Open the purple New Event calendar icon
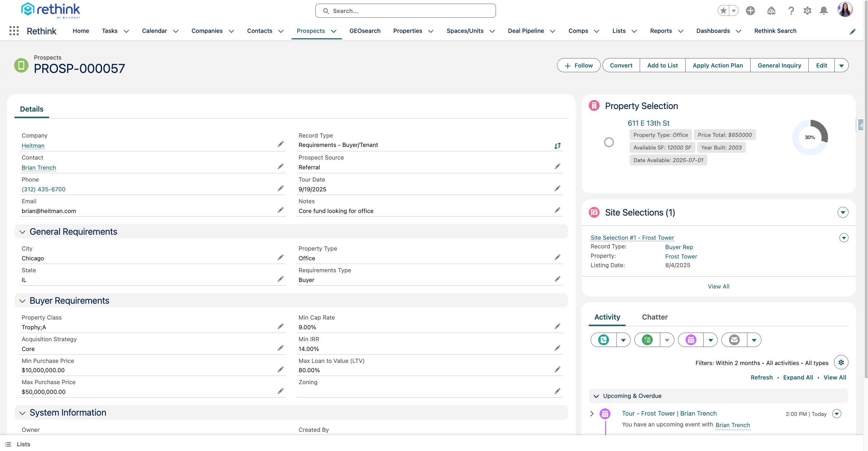Viewport: 868px width, 451px height. click(x=690, y=340)
